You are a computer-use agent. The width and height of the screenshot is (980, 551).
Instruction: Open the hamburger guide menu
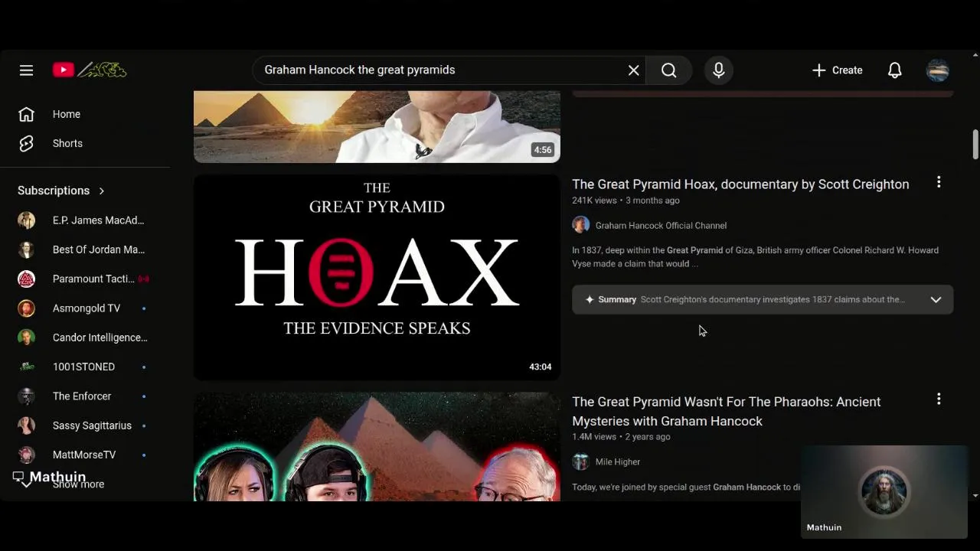(x=26, y=70)
